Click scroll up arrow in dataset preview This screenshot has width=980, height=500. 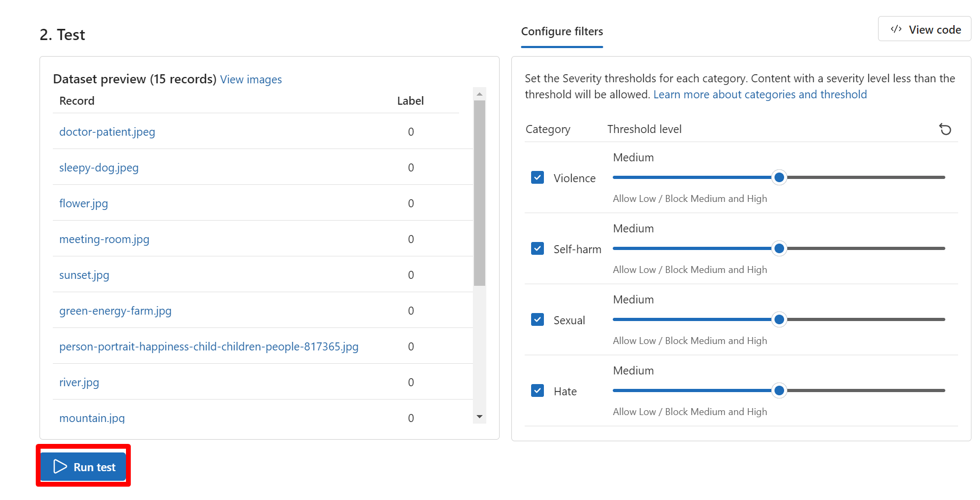479,94
